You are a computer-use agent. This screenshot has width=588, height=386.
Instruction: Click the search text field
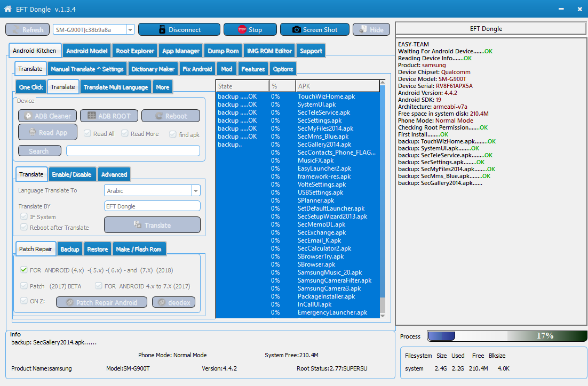[133, 151]
